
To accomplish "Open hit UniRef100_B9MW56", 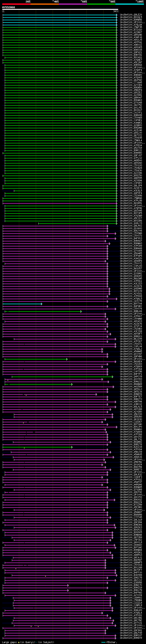I will tap(131, 20).
